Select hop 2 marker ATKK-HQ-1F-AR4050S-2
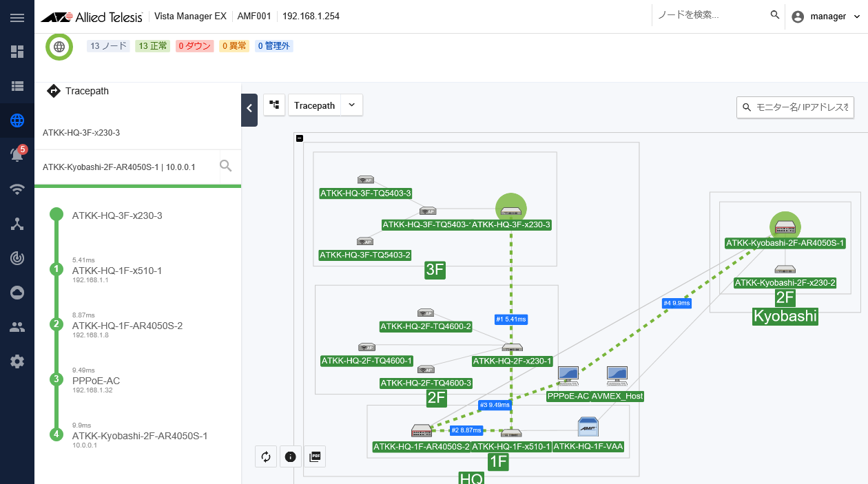Screen dimensions: 868x484 coord(56,324)
